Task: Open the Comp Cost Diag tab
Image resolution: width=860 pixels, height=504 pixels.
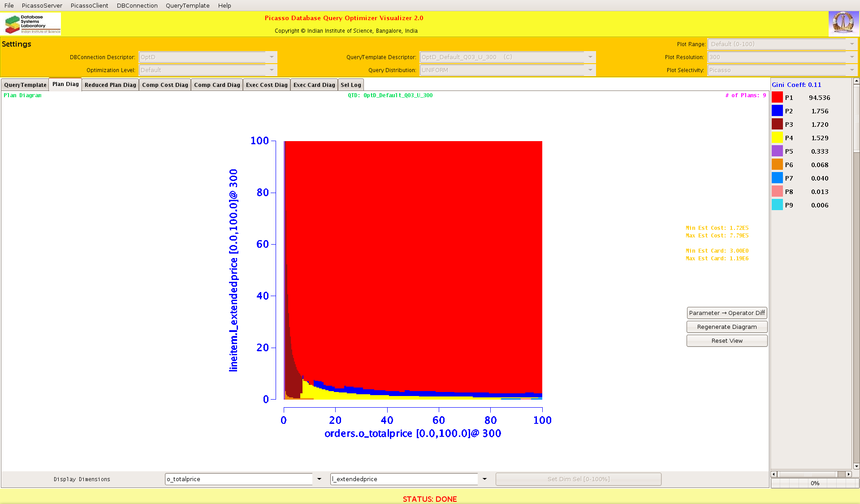Action: 165,85
